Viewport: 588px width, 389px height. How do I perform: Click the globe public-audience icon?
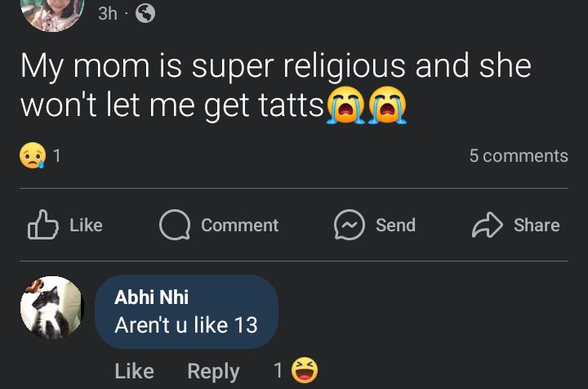tap(145, 13)
